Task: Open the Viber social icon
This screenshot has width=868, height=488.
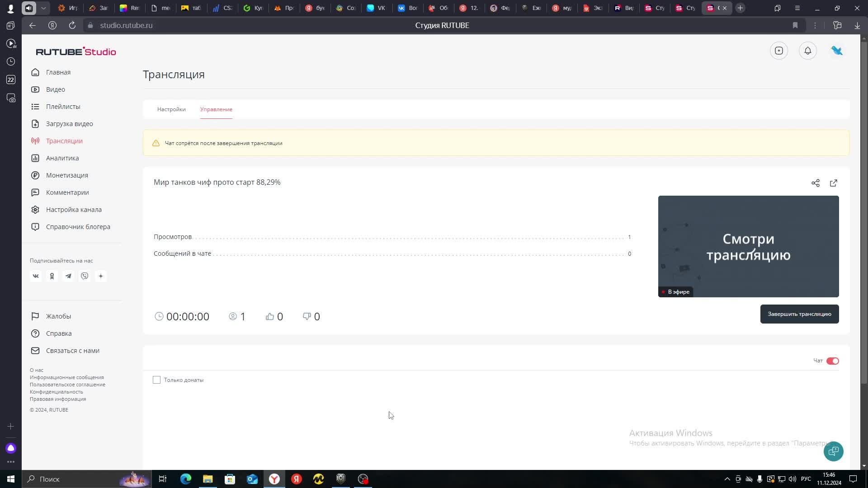Action: tap(85, 276)
